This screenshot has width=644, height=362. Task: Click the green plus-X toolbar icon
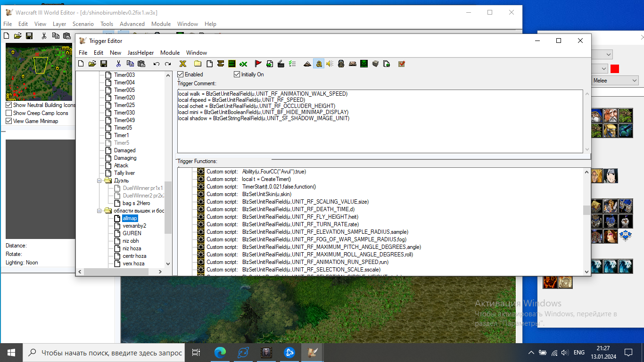point(243,64)
